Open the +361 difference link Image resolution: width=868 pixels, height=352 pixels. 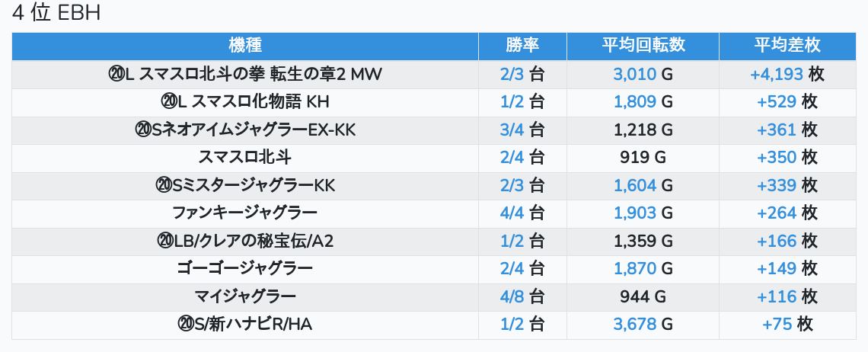tap(776, 130)
